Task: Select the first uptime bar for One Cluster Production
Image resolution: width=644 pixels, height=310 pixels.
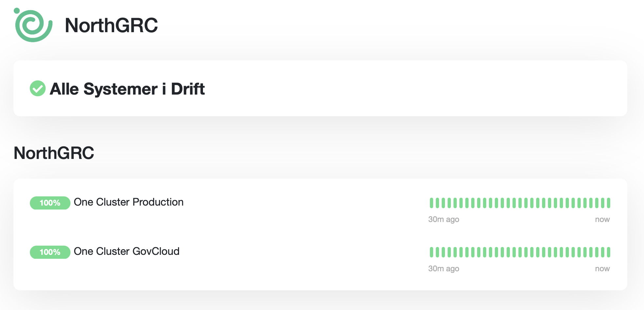Action: click(x=432, y=203)
